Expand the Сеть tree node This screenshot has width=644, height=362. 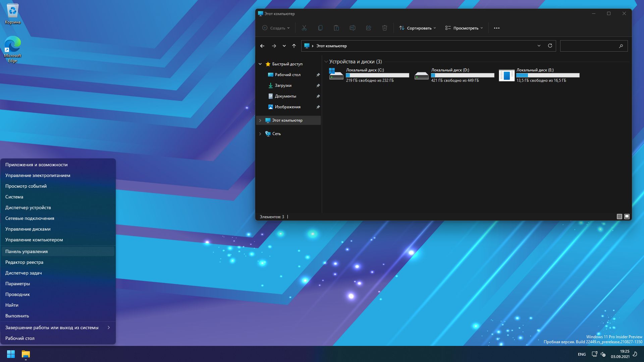260,134
